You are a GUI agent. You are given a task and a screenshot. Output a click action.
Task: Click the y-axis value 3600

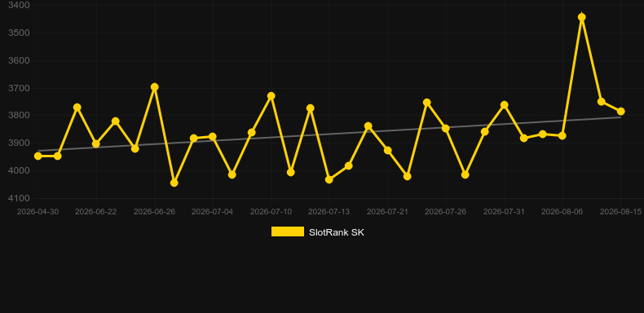point(19,60)
